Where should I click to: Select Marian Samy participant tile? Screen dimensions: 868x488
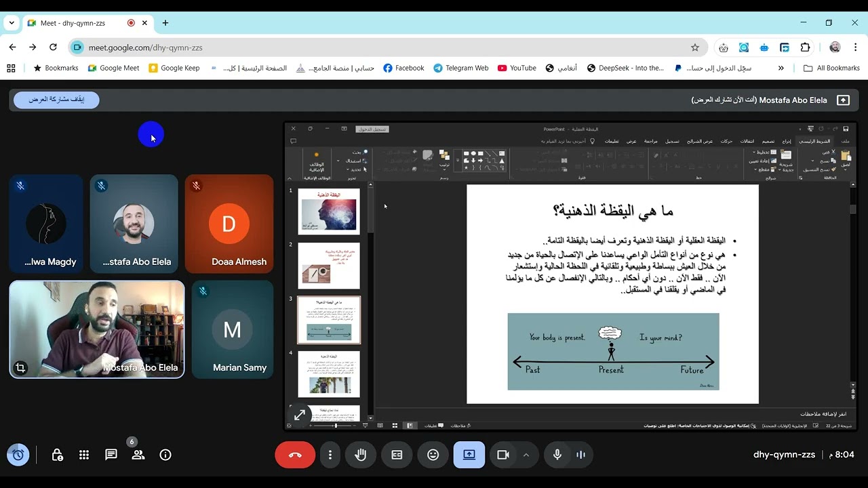click(233, 329)
